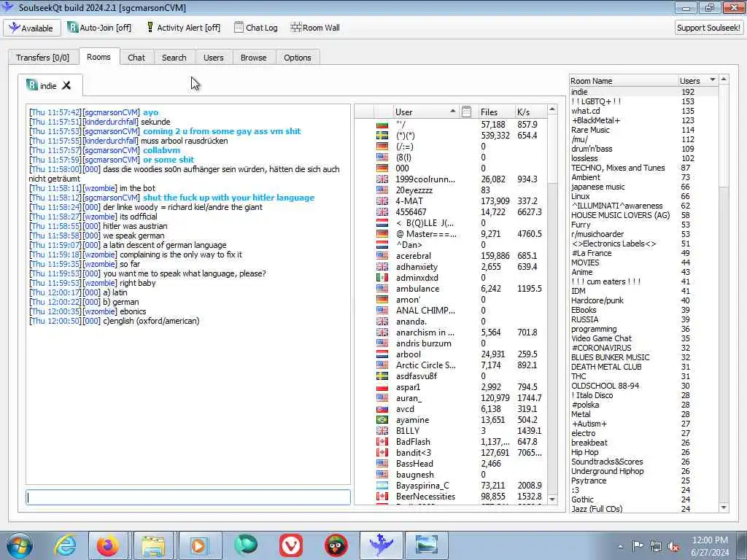Click sgcmarsonCVM username in ayo message
The width and height of the screenshot is (747, 560).
coord(111,112)
